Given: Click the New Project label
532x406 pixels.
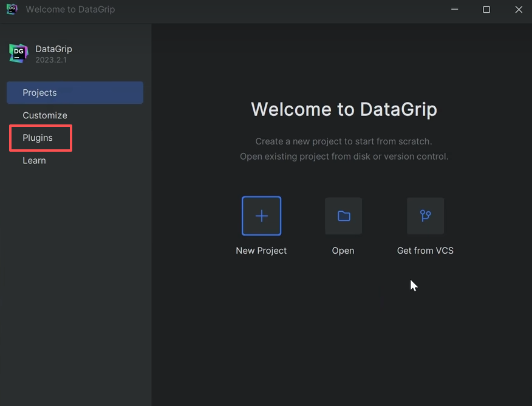Looking at the screenshot, I should pos(261,251).
